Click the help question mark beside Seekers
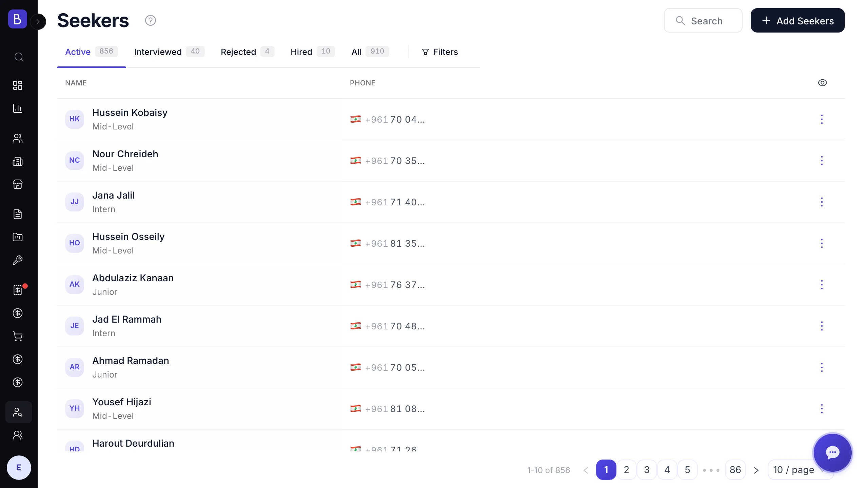 point(151,20)
